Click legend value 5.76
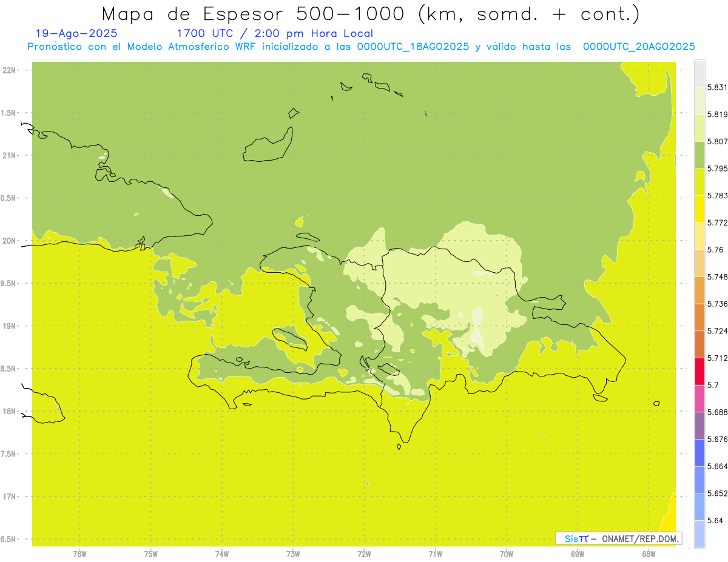The image size is (728, 562). pos(715,250)
